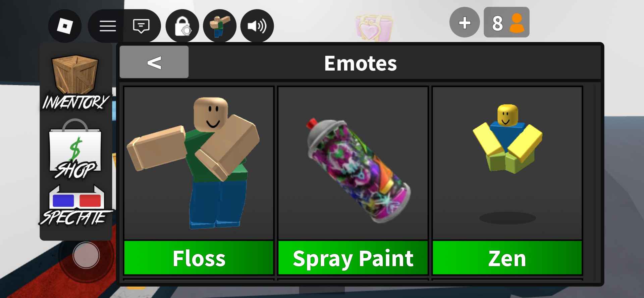Open the chat bubble icon
The width and height of the screenshot is (644, 298).
tap(141, 26)
